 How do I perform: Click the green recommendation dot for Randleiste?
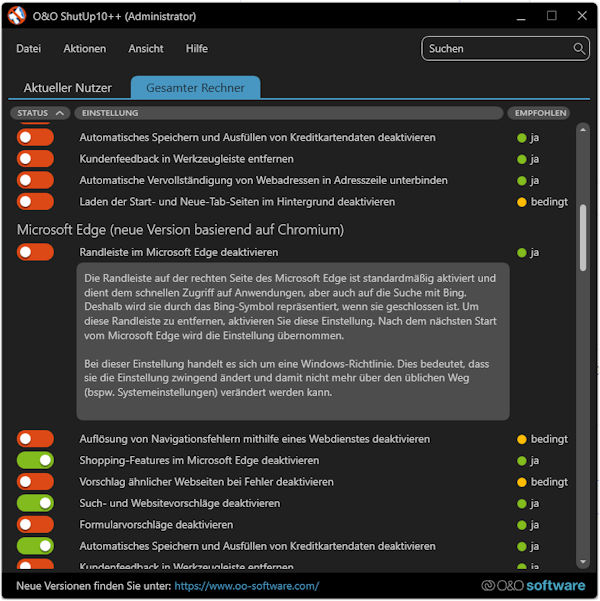click(x=521, y=253)
